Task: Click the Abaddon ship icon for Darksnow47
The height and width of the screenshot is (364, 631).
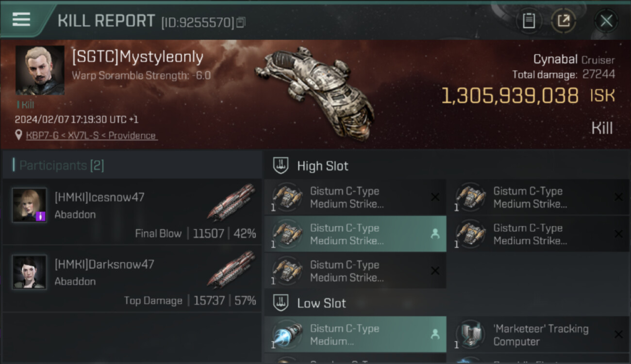Action: coord(231,269)
